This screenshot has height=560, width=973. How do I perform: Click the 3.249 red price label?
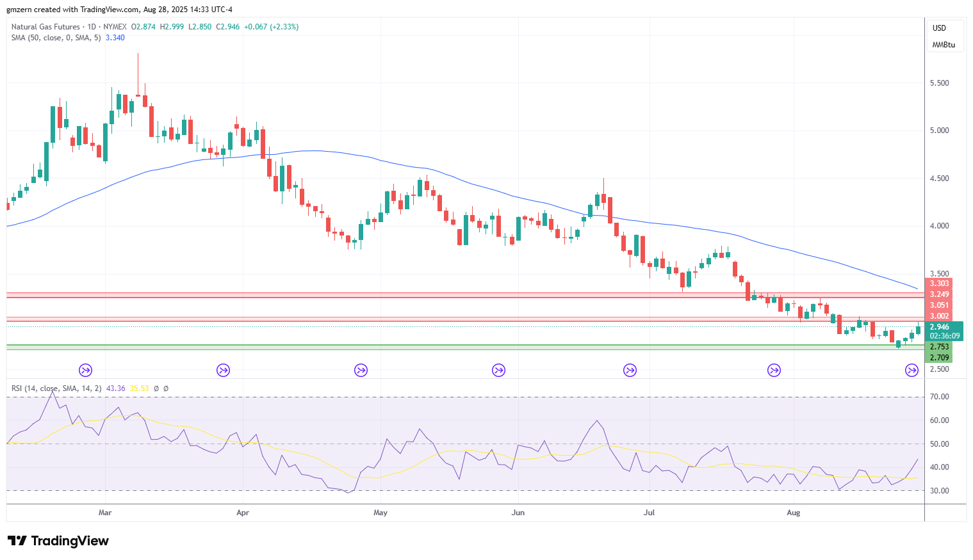point(939,294)
